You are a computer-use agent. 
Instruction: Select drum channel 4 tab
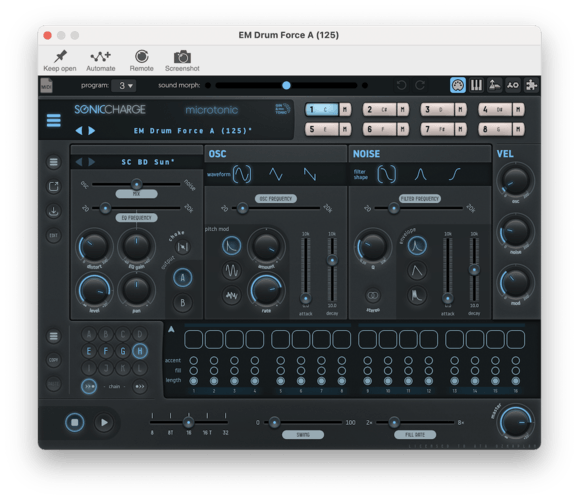tap(495, 109)
